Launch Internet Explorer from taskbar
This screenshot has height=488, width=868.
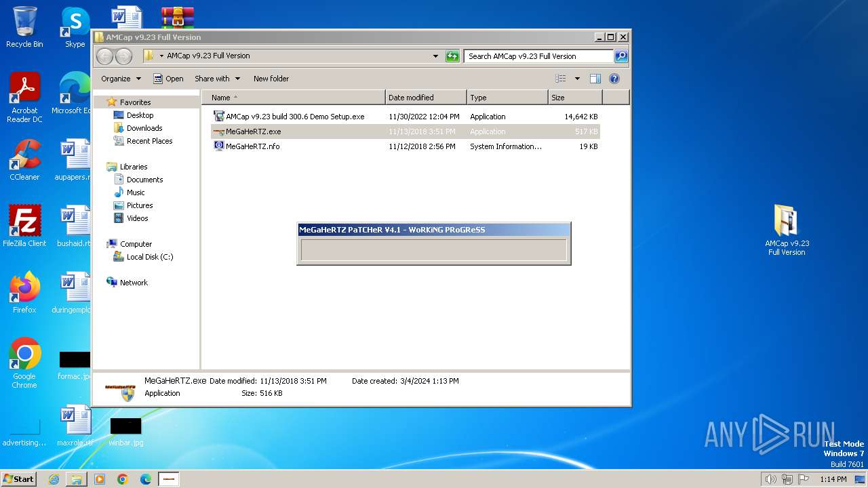coord(54,479)
